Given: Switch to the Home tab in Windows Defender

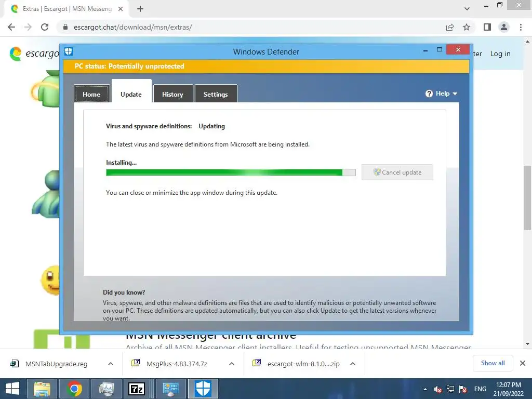Looking at the screenshot, I should [91, 94].
